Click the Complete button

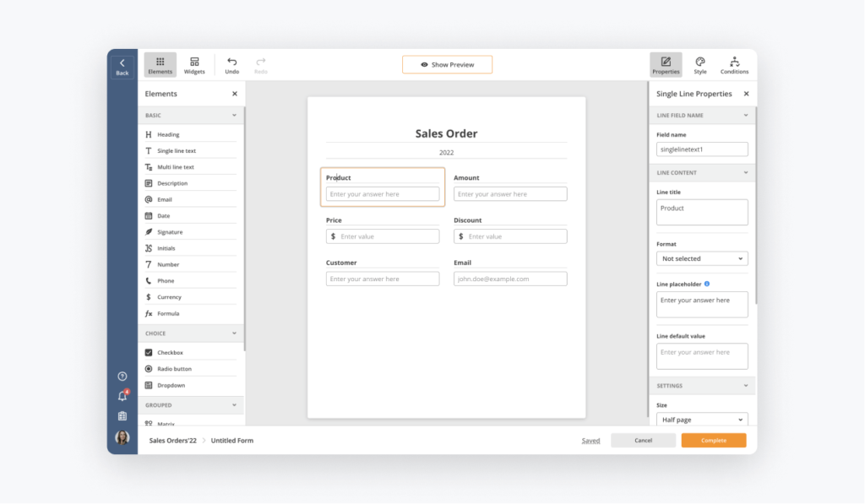pyautogui.click(x=714, y=441)
